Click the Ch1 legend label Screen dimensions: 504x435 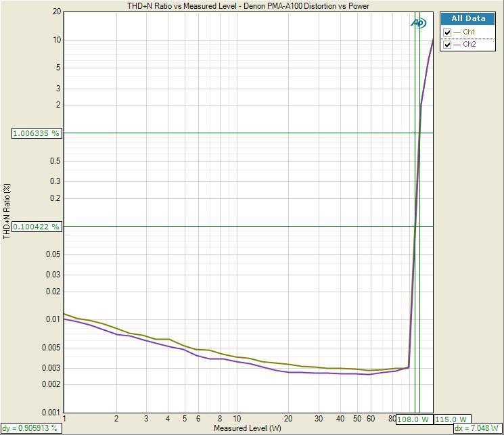click(469, 32)
